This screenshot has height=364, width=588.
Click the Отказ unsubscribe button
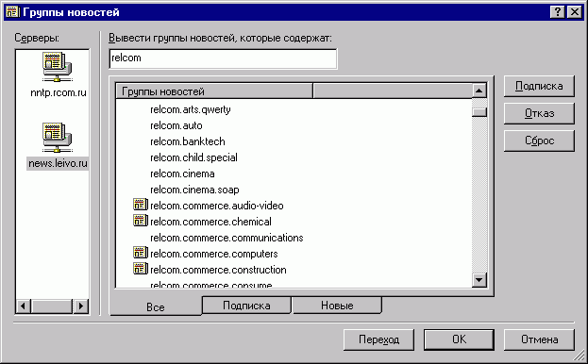click(x=539, y=113)
